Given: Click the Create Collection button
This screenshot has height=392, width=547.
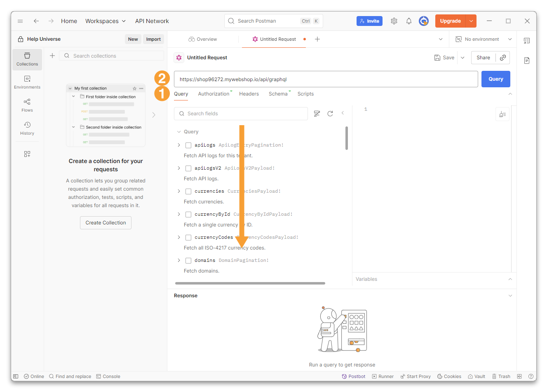Looking at the screenshot, I should (x=106, y=223).
